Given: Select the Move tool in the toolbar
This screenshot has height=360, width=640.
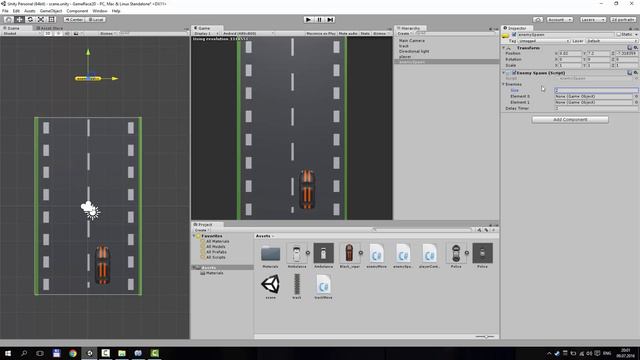Looking at the screenshot, I should point(19,20).
